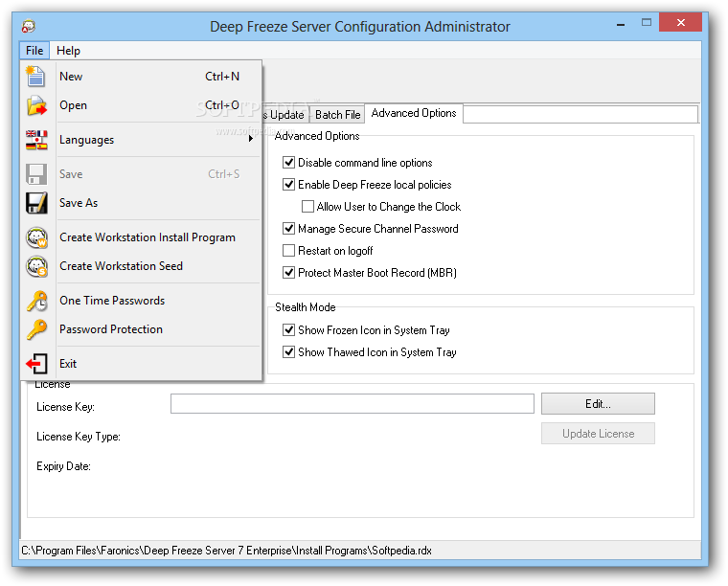Uncheck Disable command line options
Image resolution: width=728 pixels, height=586 pixels.
click(288, 163)
